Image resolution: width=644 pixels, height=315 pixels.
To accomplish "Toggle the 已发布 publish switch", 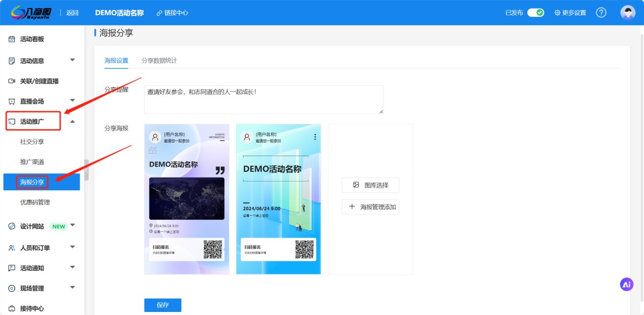I will point(535,13).
